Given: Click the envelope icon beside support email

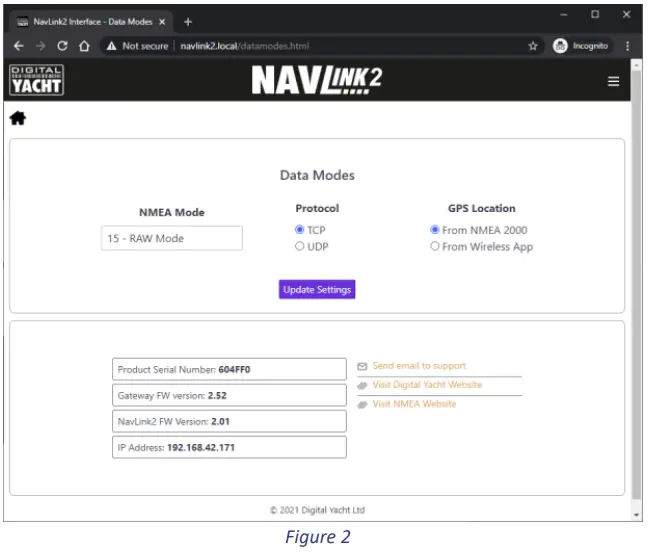Looking at the screenshot, I should (362, 366).
